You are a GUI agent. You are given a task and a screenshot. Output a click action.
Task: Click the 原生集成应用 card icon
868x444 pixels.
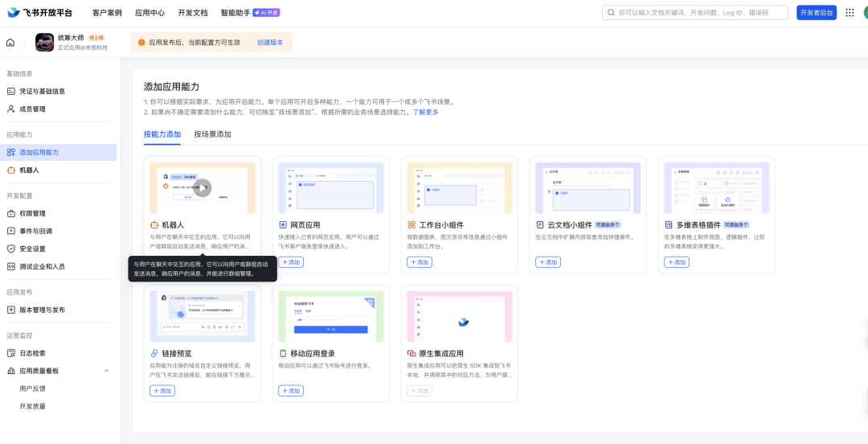411,354
